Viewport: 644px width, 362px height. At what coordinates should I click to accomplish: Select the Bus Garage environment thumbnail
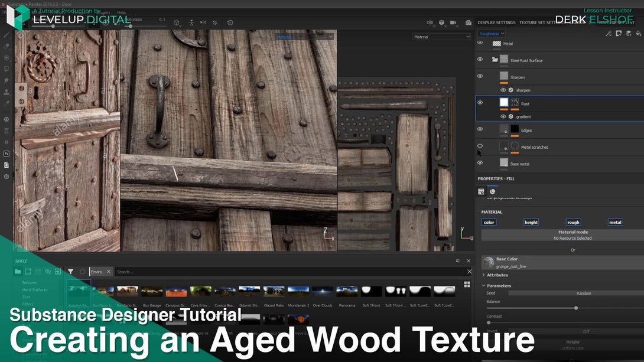click(x=152, y=291)
